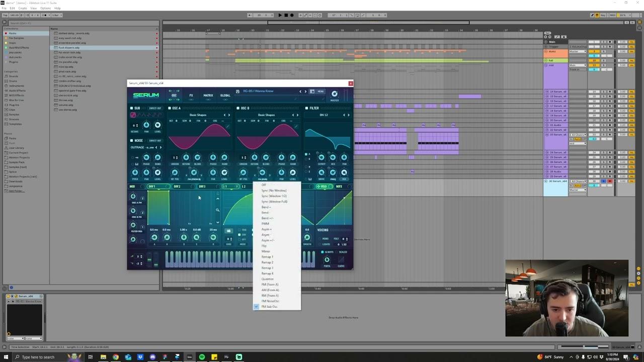The width and height of the screenshot is (644, 362).
Task: Toggle OSC B enable switch
Action: coord(238,108)
